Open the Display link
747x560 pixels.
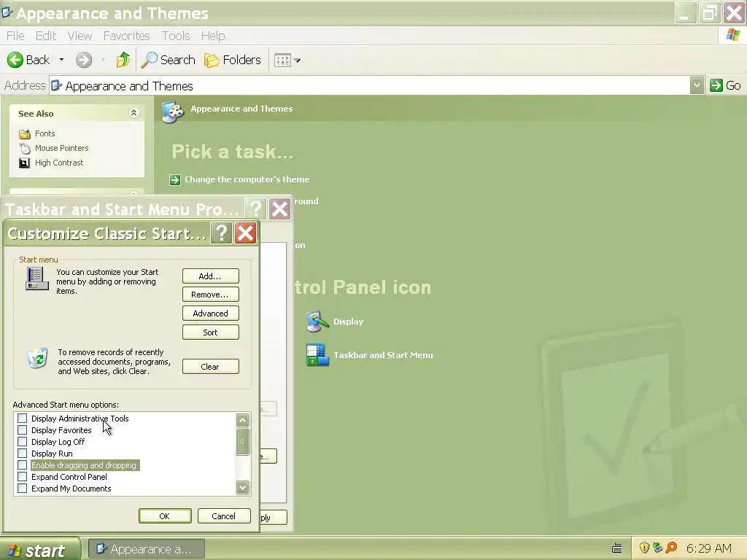[x=348, y=322]
